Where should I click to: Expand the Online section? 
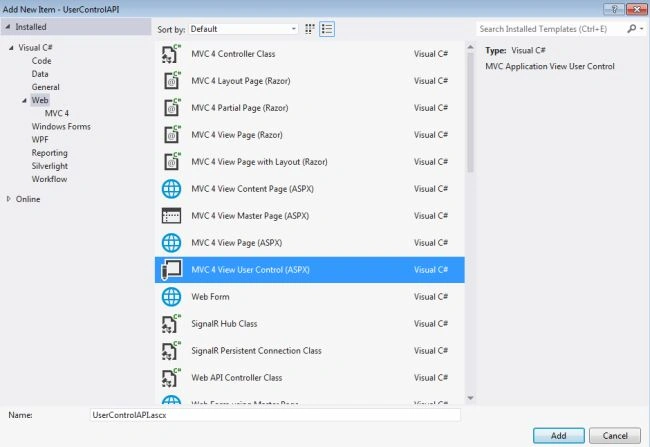pyautogui.click(x=9, y=199)
